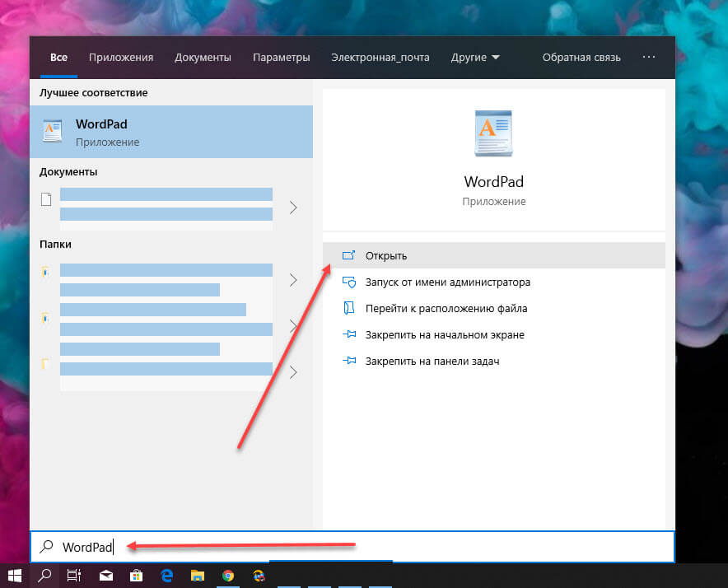Screen dimensions: 728x588
Task: Choose Запуск от имени администратора
Action: (x=494, y=282)
